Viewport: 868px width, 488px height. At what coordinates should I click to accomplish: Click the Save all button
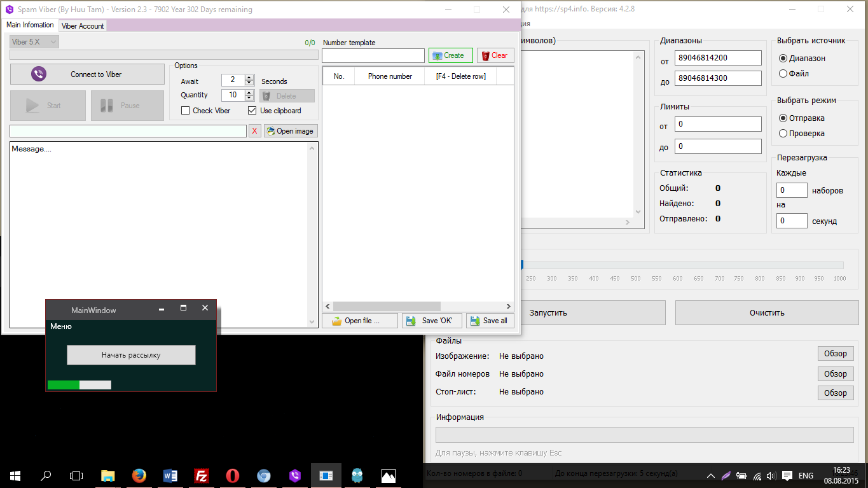point(490,321)
